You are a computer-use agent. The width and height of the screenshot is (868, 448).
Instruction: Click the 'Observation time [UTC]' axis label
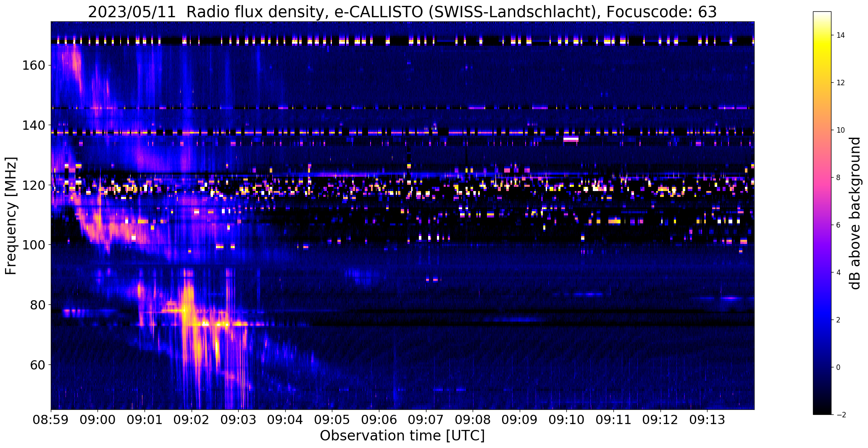[402, 436]
